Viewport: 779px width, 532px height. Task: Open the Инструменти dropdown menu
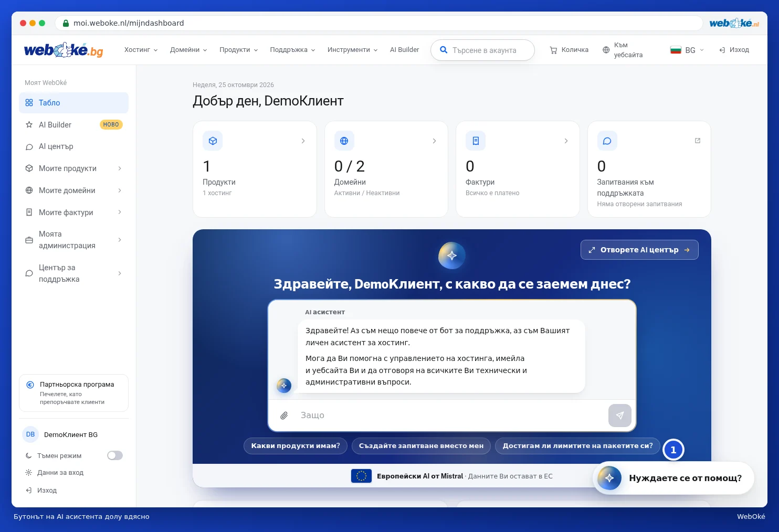pyautogui.click(x=352, y=50)
